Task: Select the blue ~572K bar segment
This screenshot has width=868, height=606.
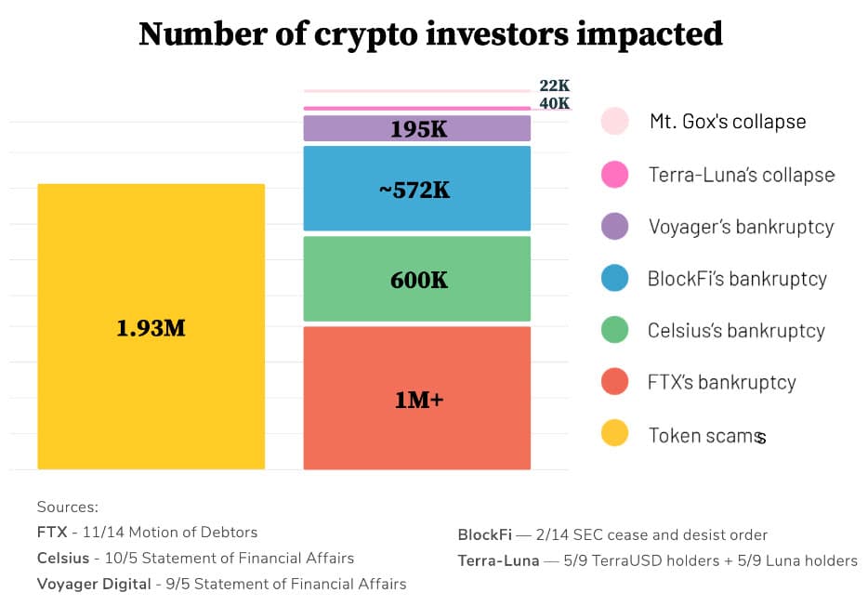Action: (x=416, y=189)
